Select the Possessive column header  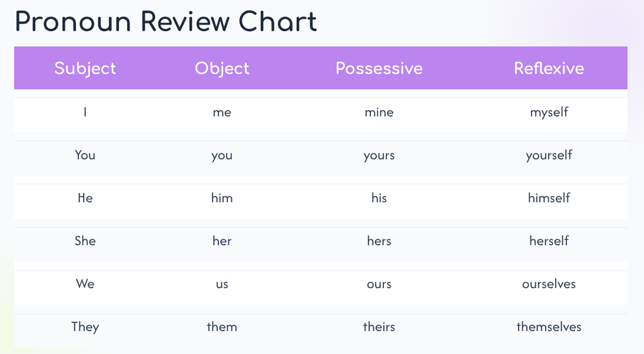point(379,68)
